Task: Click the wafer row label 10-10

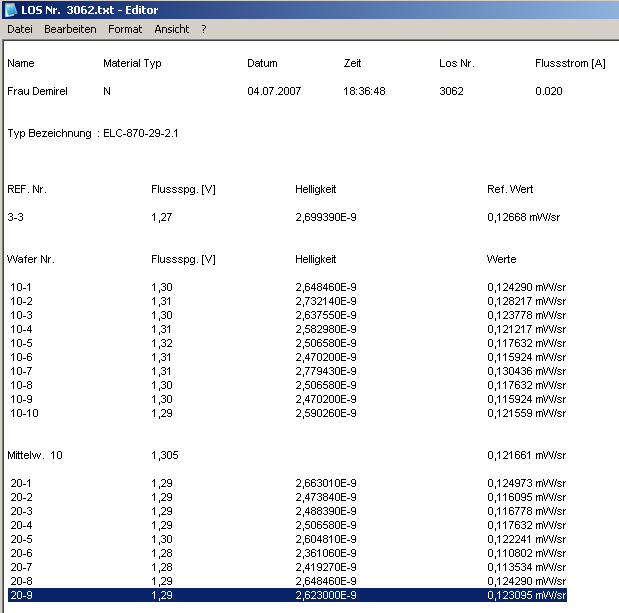Action: [x=24, y=413]
